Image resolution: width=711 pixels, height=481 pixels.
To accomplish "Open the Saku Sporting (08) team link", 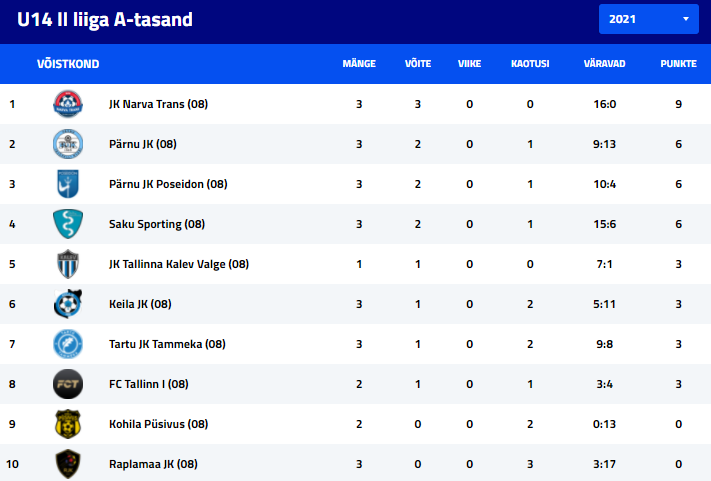I will pyautogui.click(x=157, y=224).
